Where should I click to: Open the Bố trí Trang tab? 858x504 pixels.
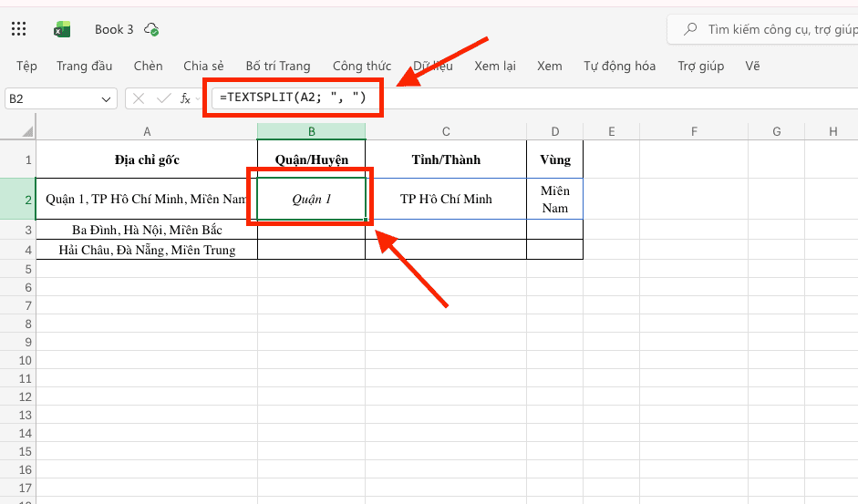[278, 67]
